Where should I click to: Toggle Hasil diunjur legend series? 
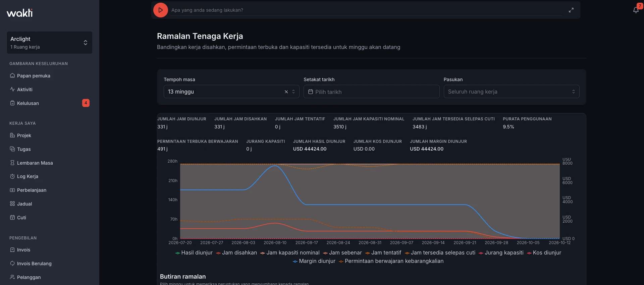pos(194,253)
